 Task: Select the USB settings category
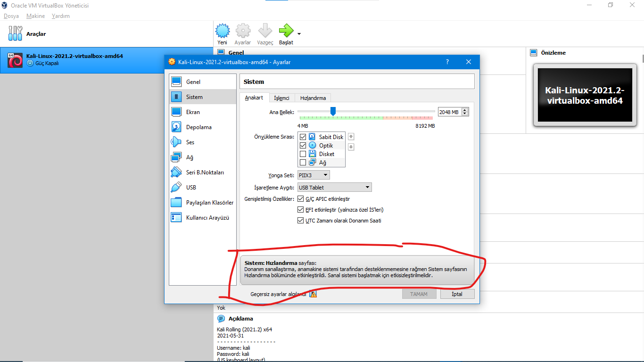point(191,188)
